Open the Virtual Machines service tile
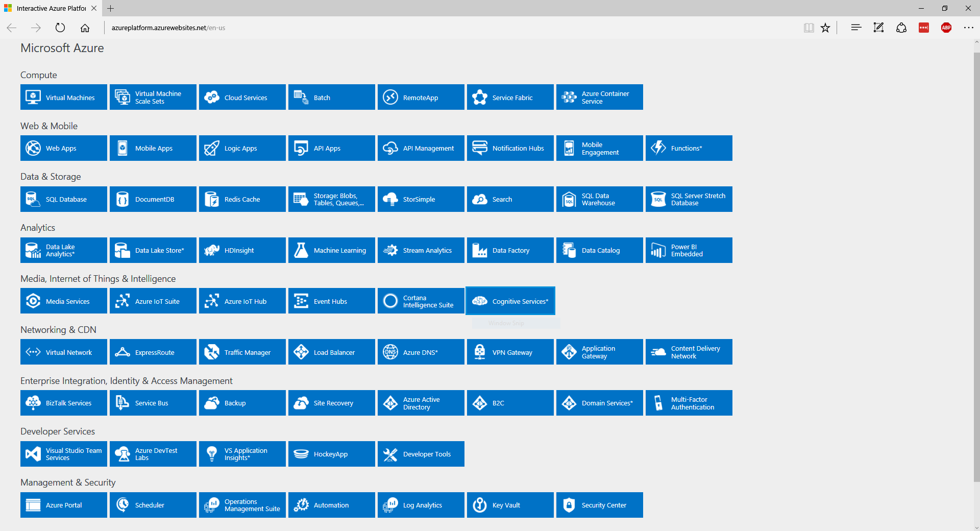Image resolution: width=980 pixels, height=531 pixels. click(x=63, y=97)
